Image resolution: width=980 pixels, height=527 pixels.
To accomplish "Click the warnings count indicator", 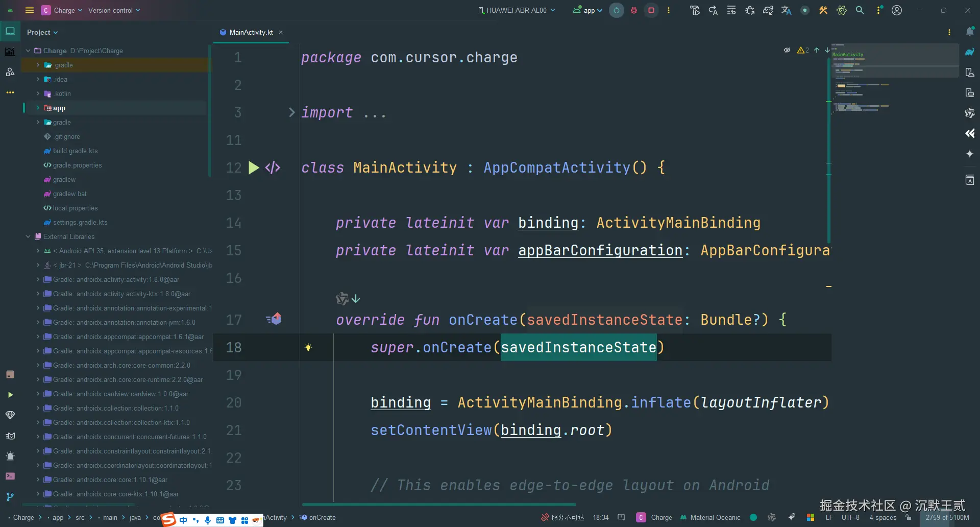I will pyautogui.click(x=803, y=50).
